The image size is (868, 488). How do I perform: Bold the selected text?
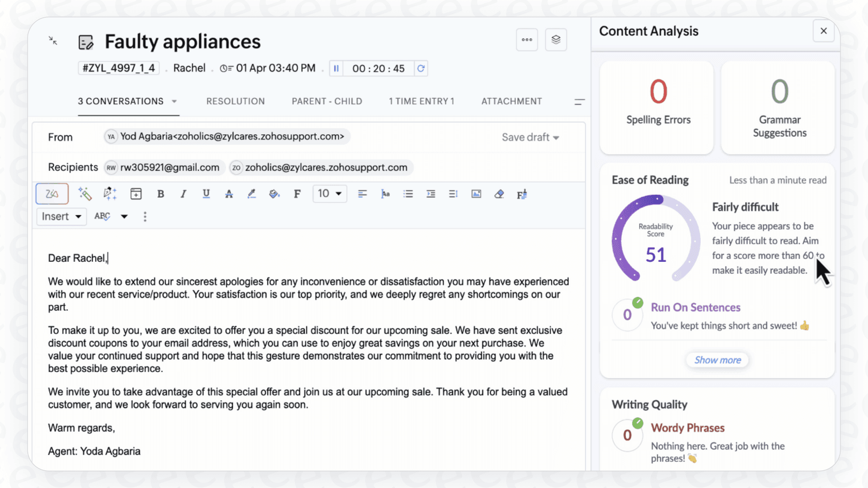[x=160, y=194]
